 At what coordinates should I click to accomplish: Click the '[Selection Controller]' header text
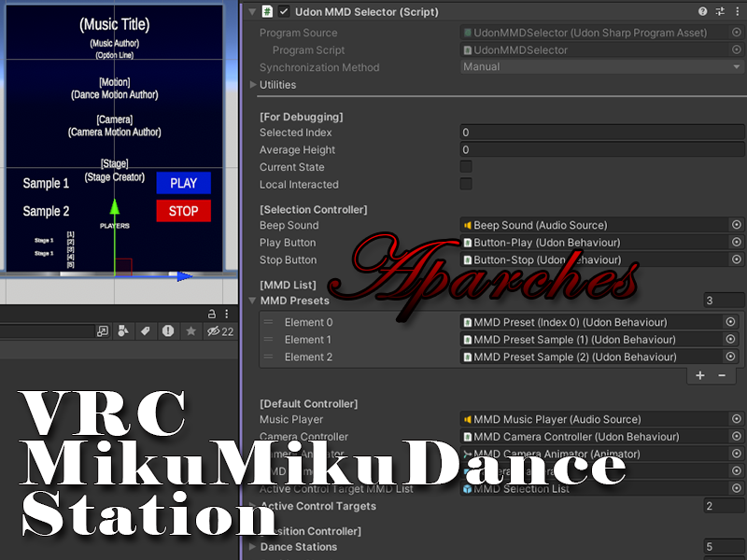pos(313,209)
